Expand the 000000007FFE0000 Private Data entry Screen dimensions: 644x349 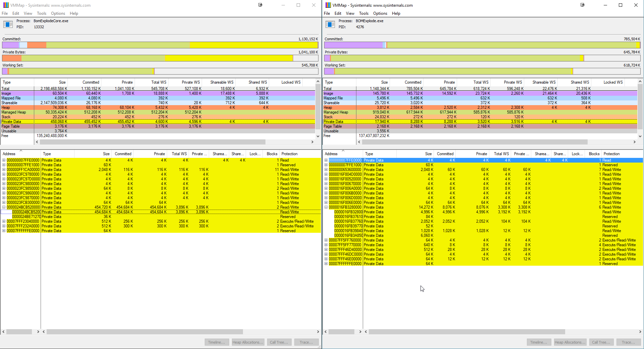(3, 160)
